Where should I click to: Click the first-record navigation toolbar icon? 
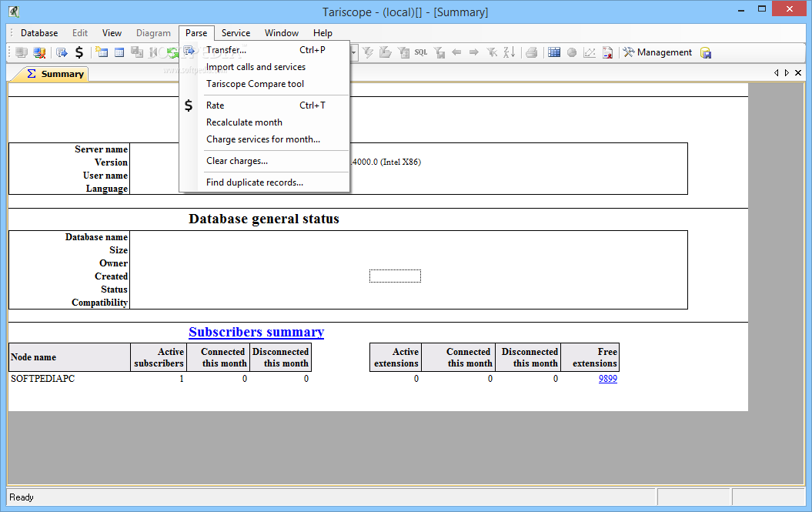pos(154,52)
